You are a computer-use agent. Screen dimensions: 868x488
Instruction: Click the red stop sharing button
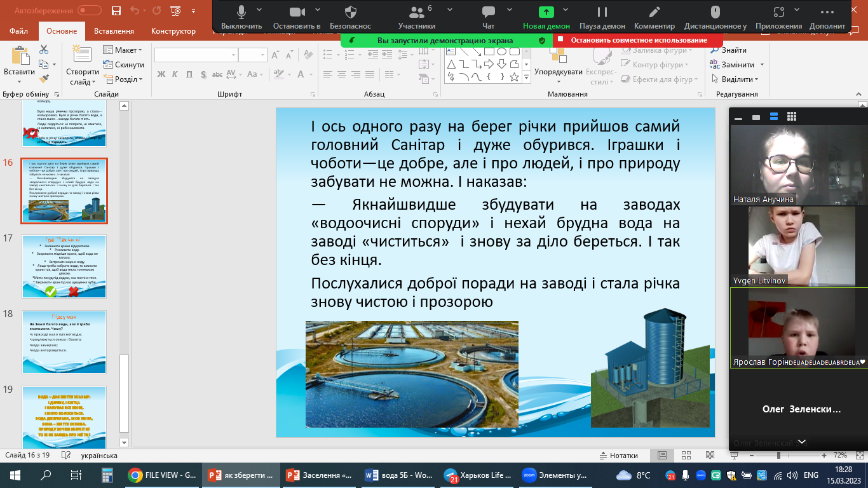tap(632, 40)
